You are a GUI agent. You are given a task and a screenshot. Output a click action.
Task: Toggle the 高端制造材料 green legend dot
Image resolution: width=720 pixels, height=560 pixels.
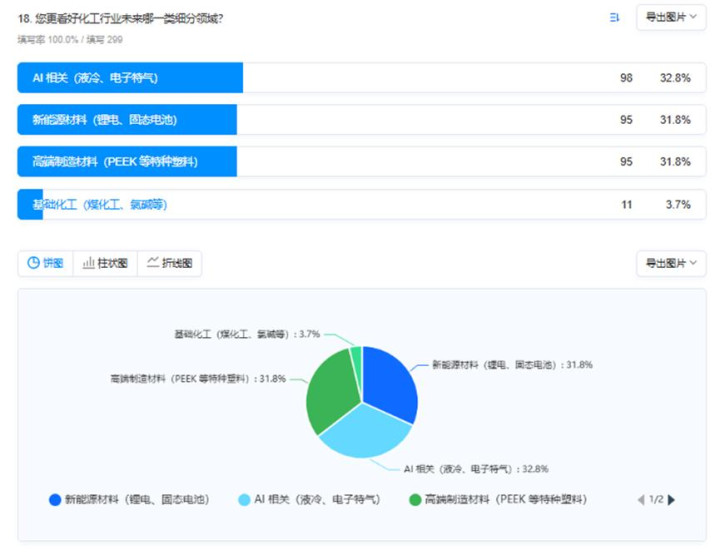pos(415,500)
